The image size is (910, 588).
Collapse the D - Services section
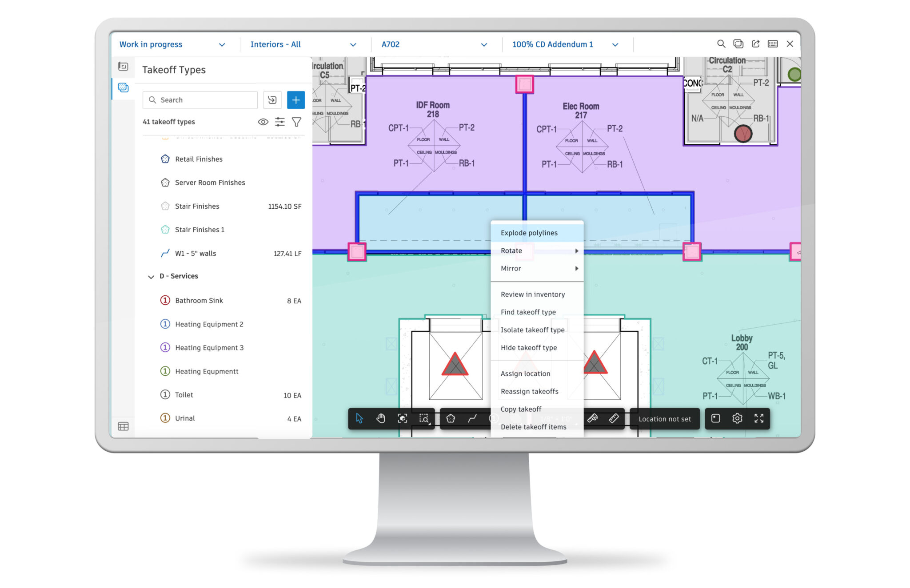(x=152, y=276)
